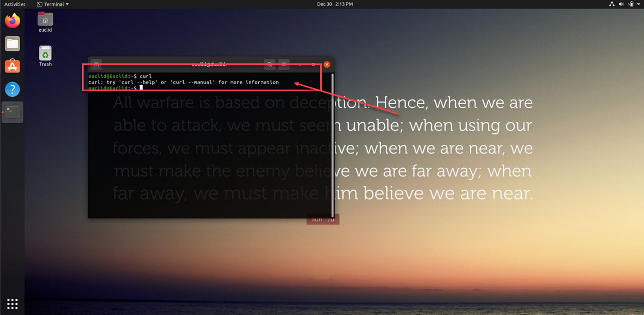Launch the Files manager in the dock
Image resolution: width=644 pixels, height=315 pixels.
13,44
